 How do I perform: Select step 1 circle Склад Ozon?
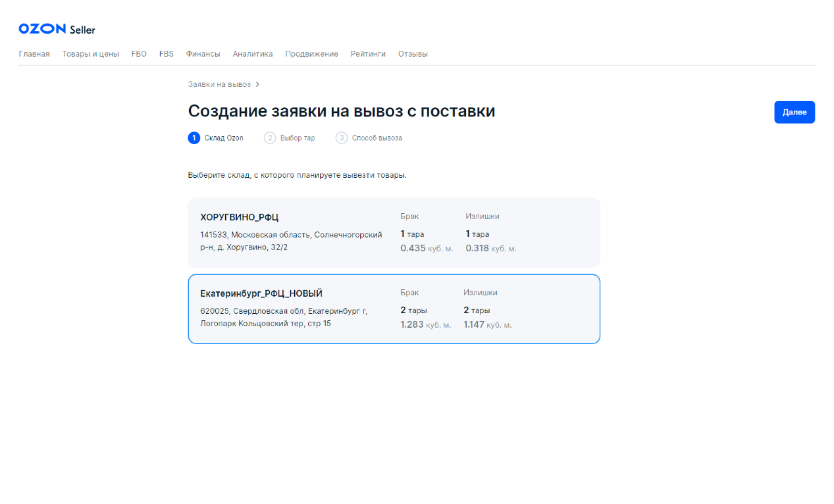tap(194, 138)
